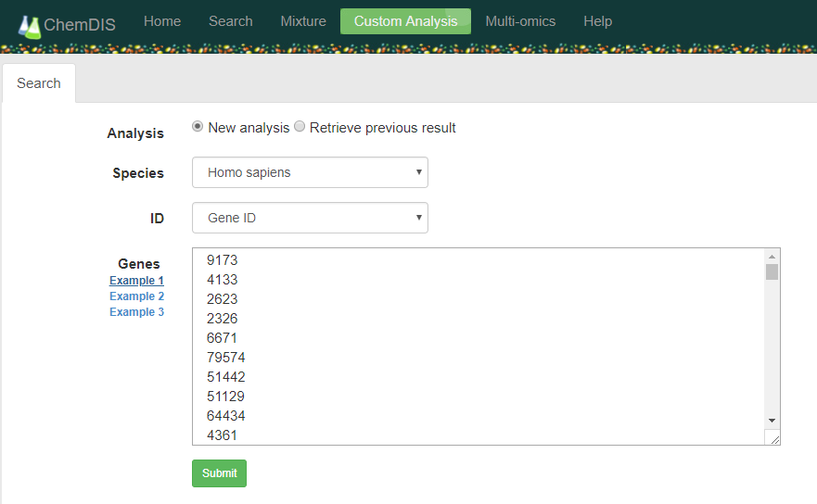Select the New analysis radio button

(198, 127)
